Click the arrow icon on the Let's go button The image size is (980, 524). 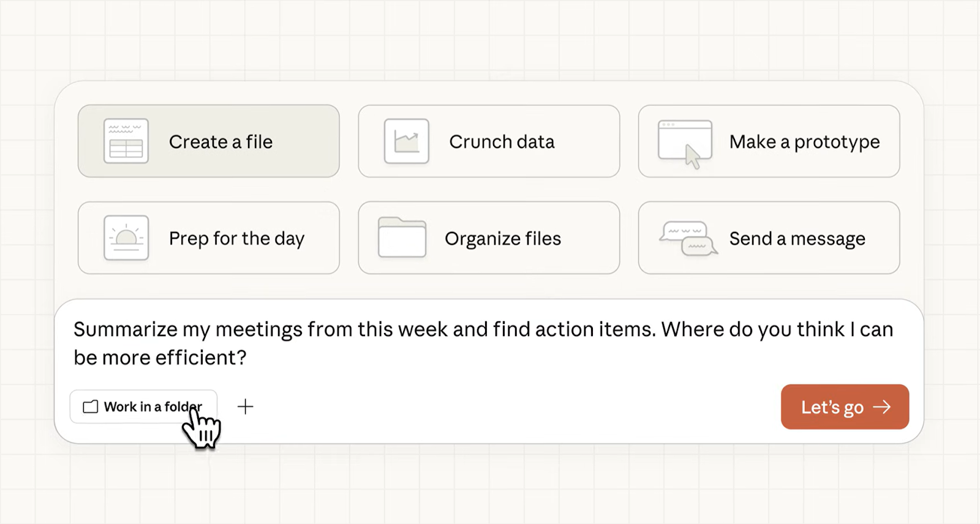click(882, 407)
